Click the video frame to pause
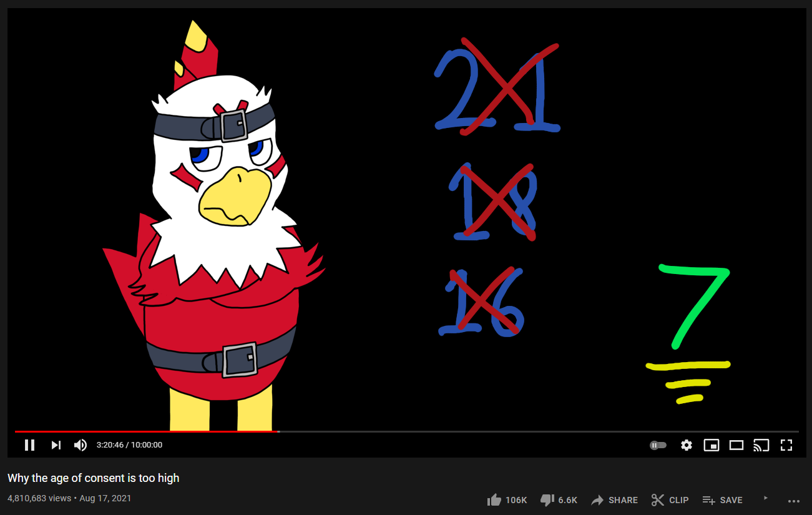 [x=406, y=218]
